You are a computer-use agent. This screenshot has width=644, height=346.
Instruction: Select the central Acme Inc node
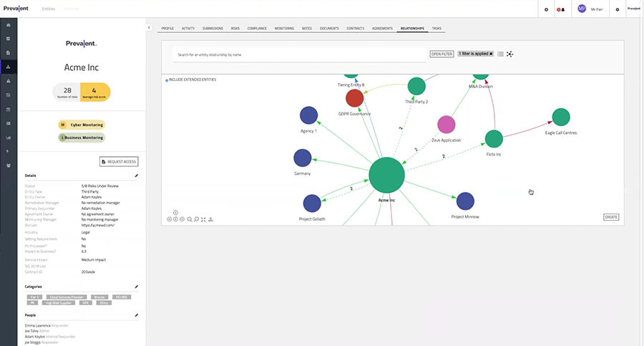click(386, 176)
